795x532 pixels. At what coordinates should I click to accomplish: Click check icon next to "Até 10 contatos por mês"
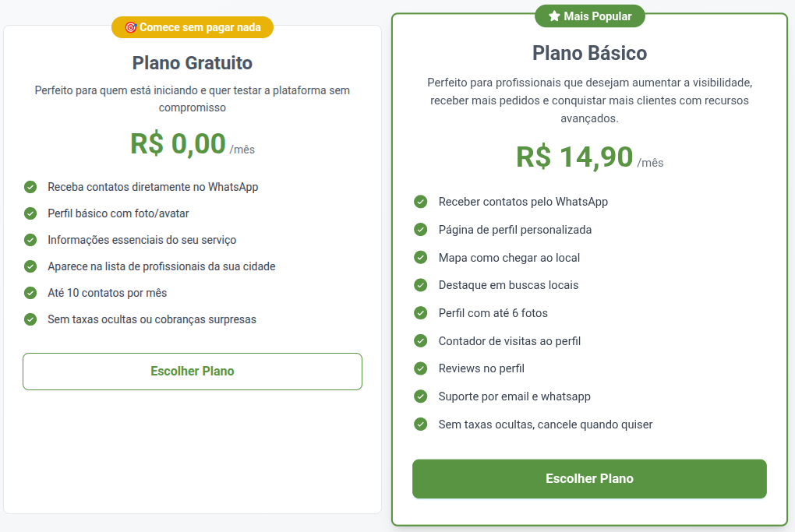30,293
